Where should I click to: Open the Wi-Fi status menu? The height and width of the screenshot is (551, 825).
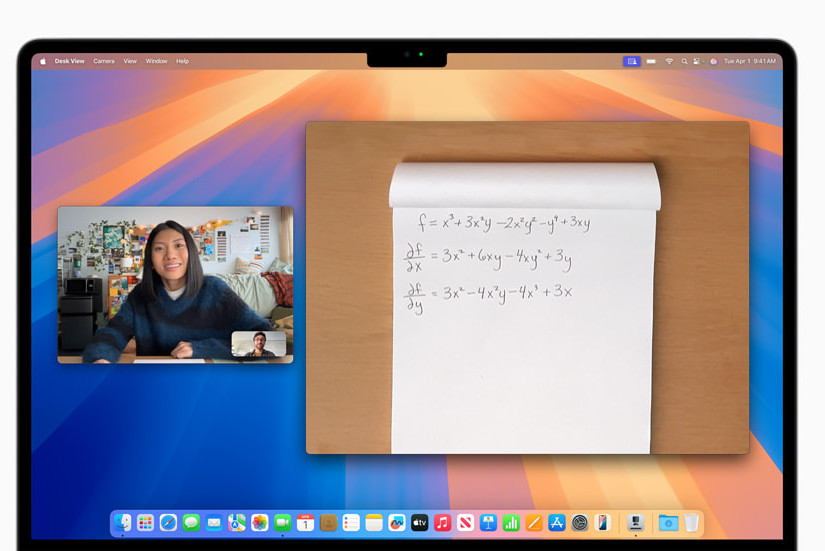(x=669, y=61)
